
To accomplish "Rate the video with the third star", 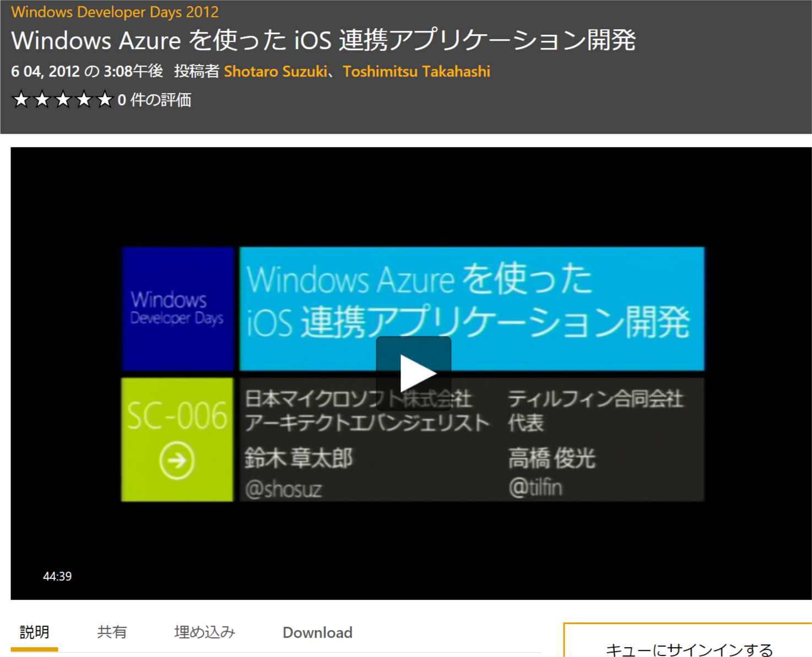I will [63, 100].
